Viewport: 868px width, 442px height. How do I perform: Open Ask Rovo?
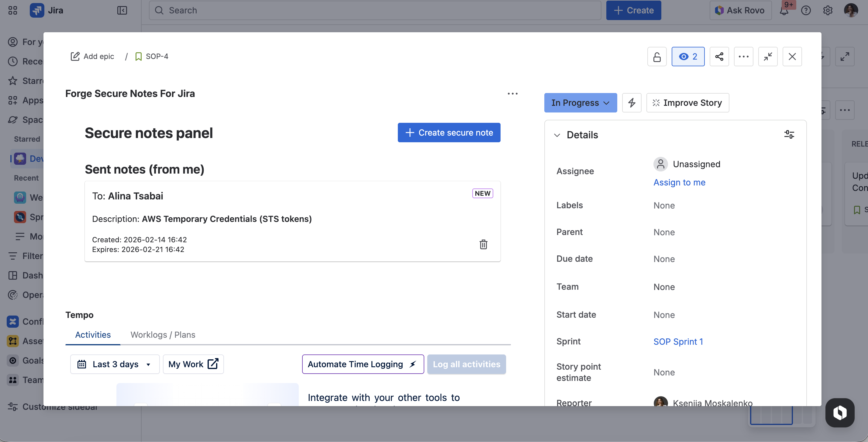point(740,10)
